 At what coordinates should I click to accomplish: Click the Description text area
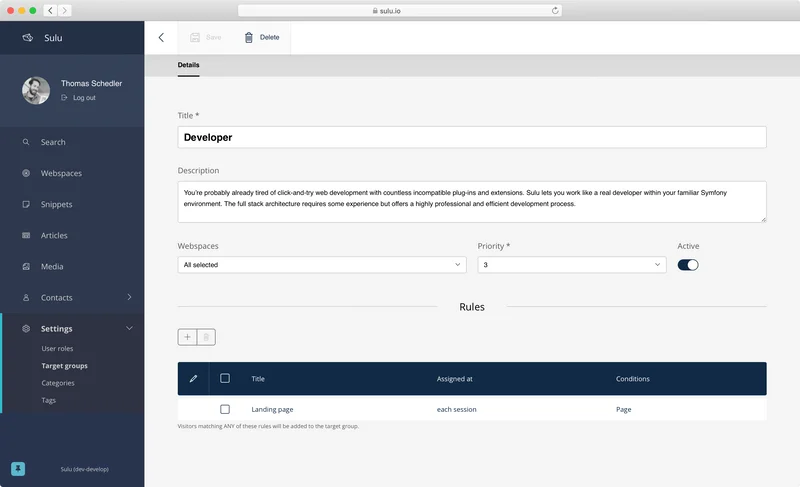(x=472, y=201)
